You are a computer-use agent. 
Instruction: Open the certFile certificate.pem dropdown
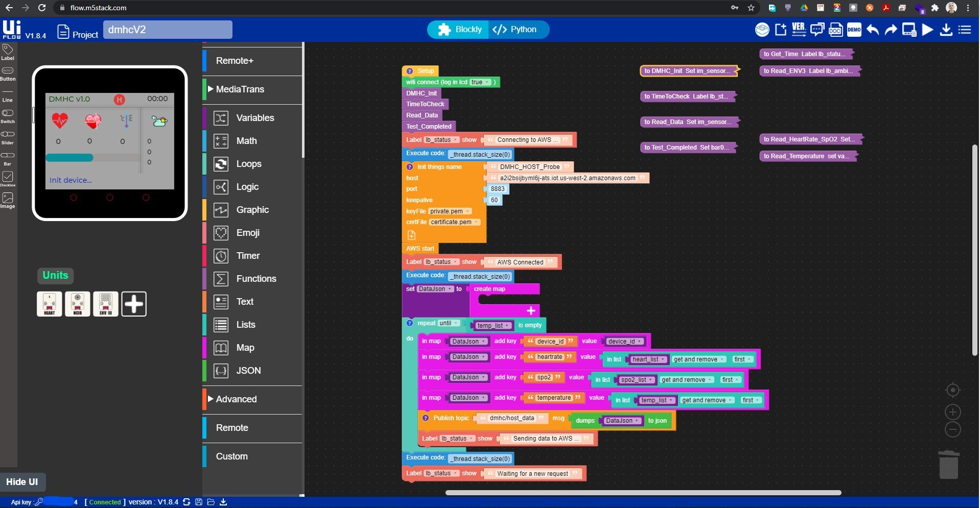[455, 222]
